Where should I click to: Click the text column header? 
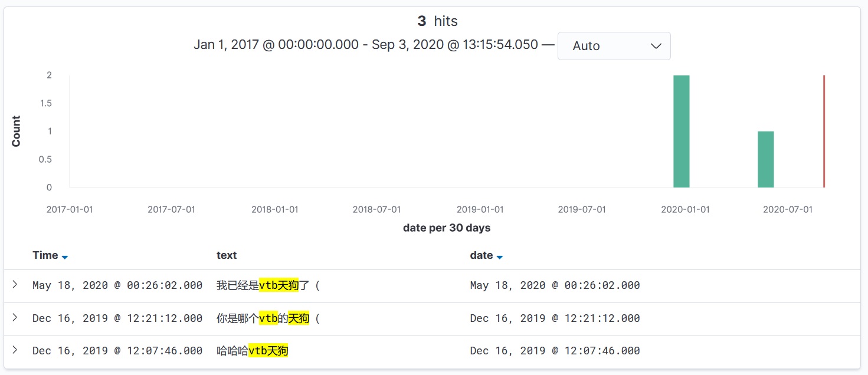coord(227,255)
